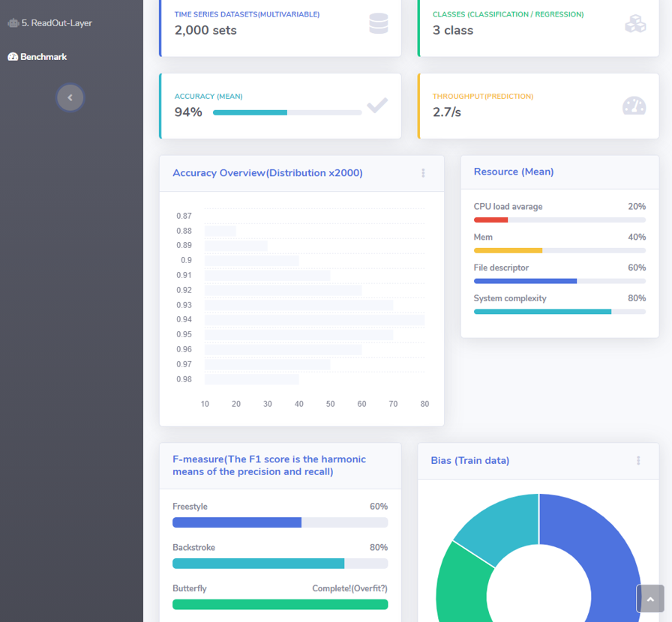This screenshot has height=622, width=672.
Task: Click the speedometer icon on throughput card
Action: pos(634,106)
